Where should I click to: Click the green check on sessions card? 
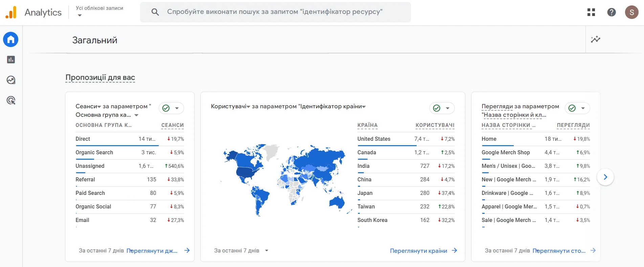point(166,108)
